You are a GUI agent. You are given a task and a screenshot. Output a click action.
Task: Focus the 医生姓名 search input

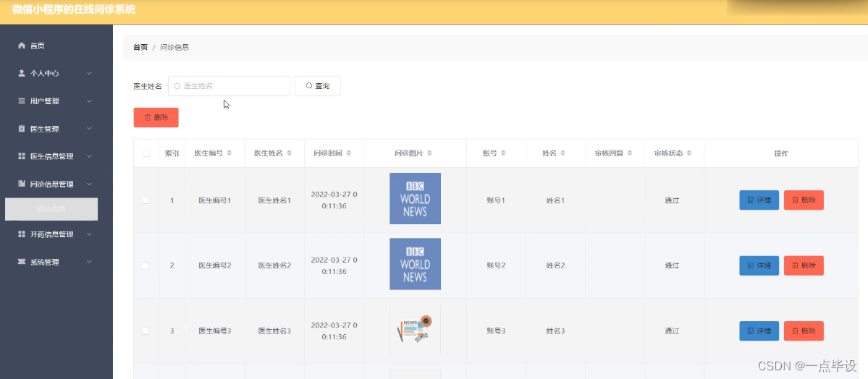click(229, 86)
